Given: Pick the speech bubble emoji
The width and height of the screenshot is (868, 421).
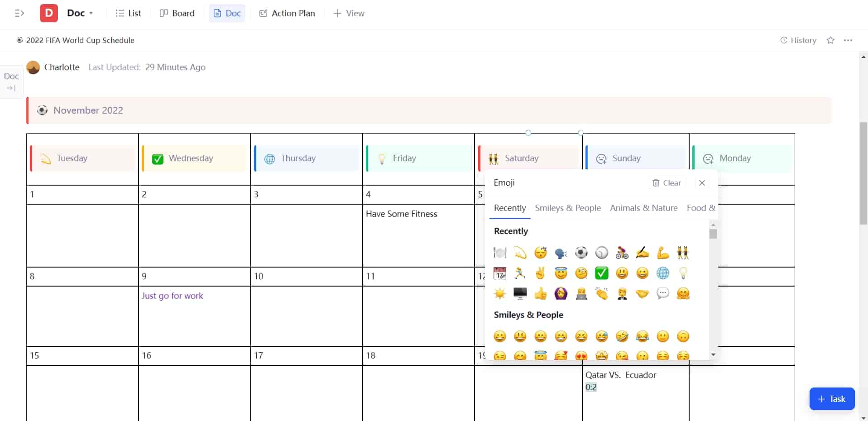Looking at the screenshot, I should pos(663,293).
